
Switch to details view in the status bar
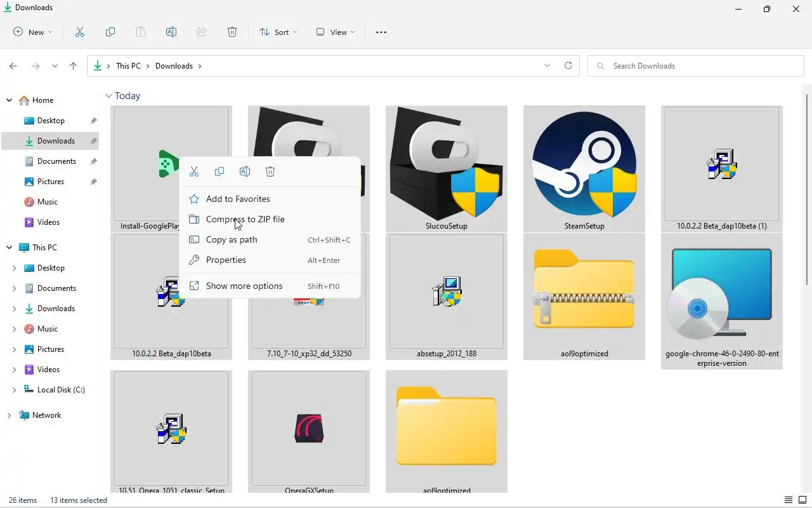click(789, 500)
